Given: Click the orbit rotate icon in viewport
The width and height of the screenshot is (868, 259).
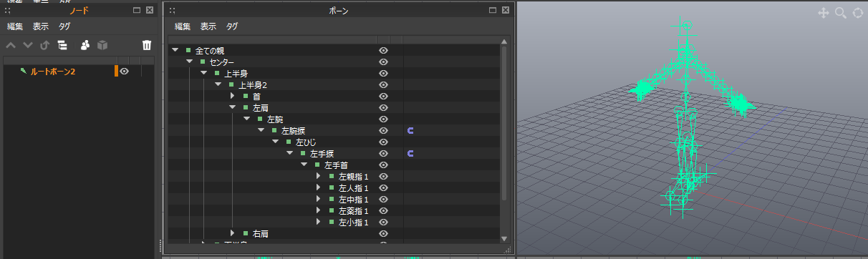Looking at the screenshot, I should 857,13.
